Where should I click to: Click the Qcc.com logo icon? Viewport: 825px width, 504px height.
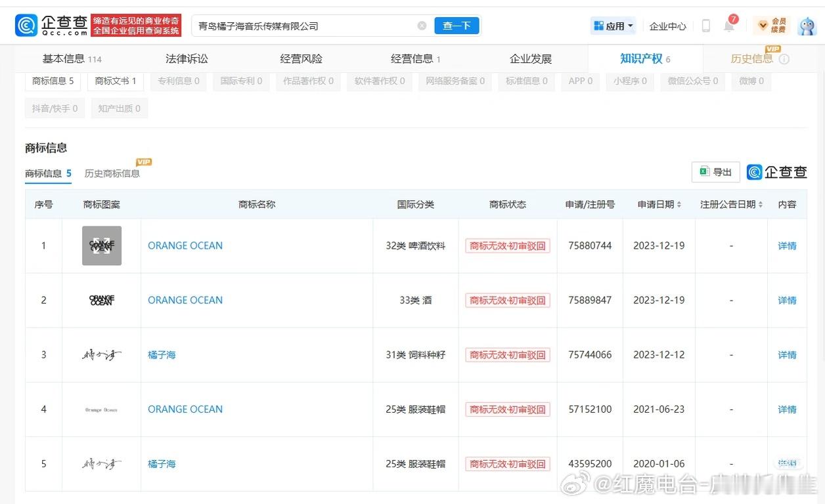26,26
